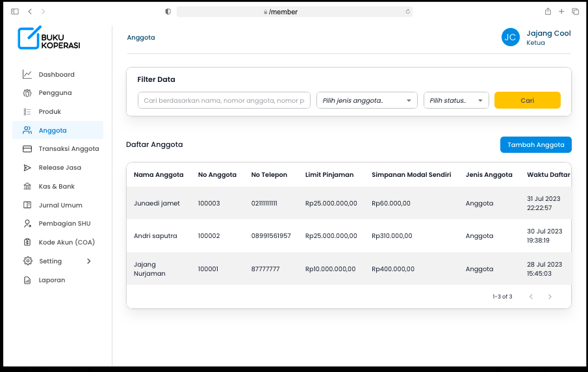588x372 pixels.
Task: Toggle the browser sidebar icon
Action: [15, 12]
